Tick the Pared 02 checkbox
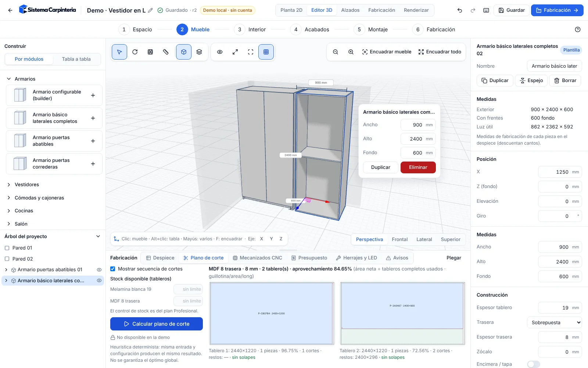The image size is (588, 368). tap(7, 259)
